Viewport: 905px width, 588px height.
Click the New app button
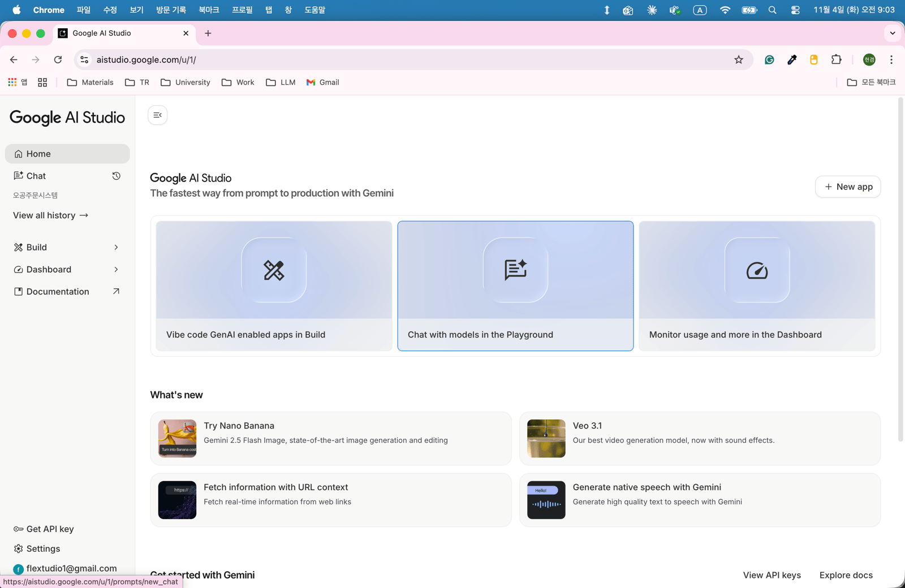click(847, 187)
